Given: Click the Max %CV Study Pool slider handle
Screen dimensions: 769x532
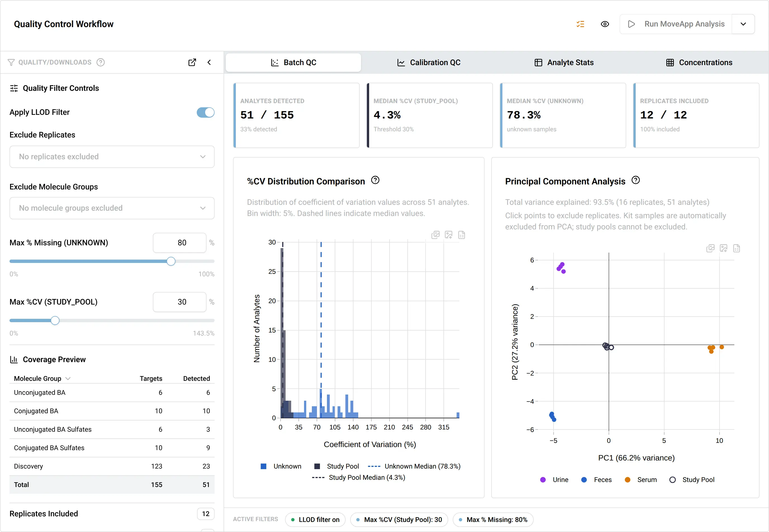Looking at the screenshot, I should [55, 321].
